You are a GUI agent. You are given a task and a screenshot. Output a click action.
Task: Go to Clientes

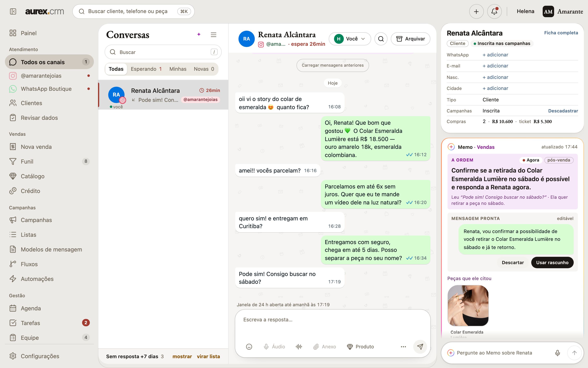pyautogui.click(x=49, y=103)
